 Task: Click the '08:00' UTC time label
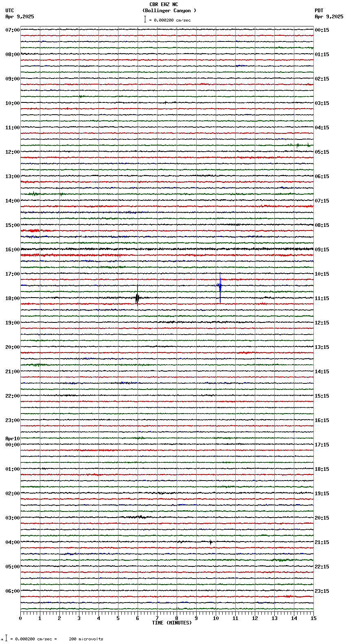coord(13,54)
